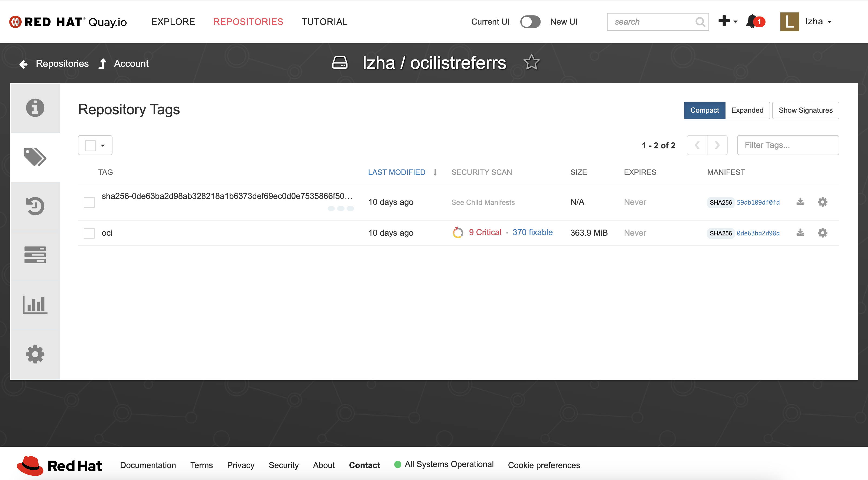Open repository settings gear in sidebar
This screenshot has width=868, height=480.
pyautogui.click(x=35, y=354)
